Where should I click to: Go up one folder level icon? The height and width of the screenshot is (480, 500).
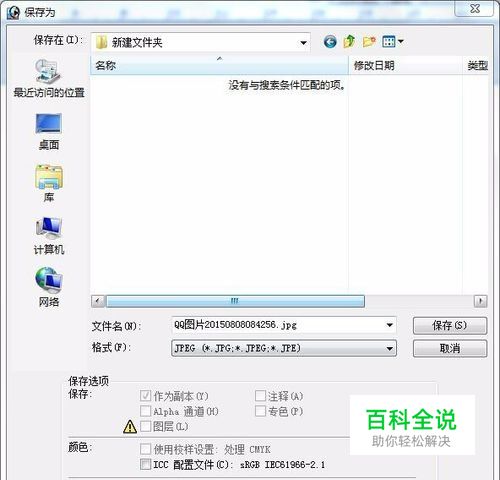[349, 41]
